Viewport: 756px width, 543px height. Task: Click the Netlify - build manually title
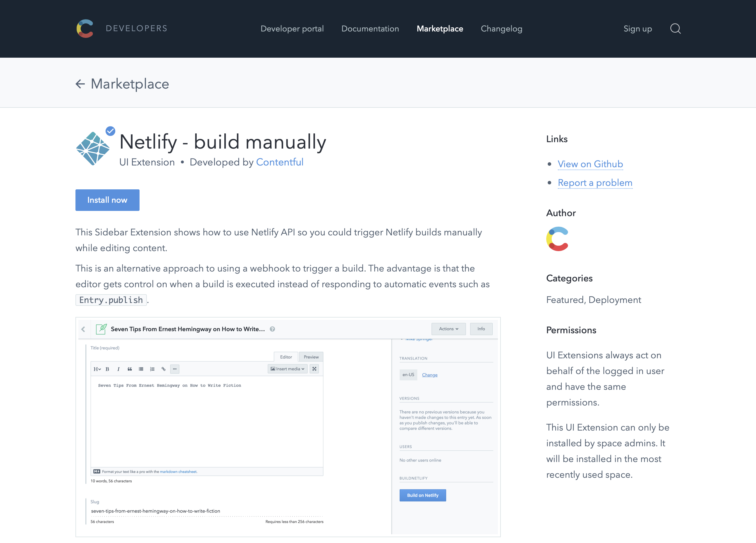tap(223, 142)
